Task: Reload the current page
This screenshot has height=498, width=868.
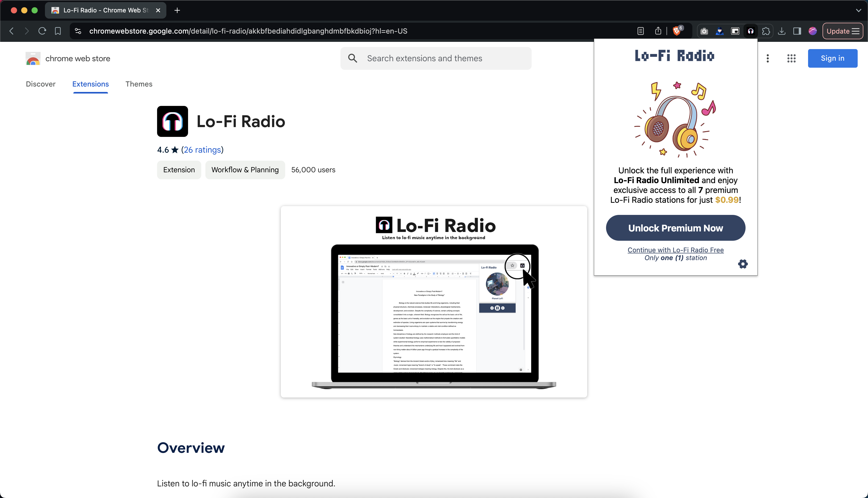Action: point(42,31)
